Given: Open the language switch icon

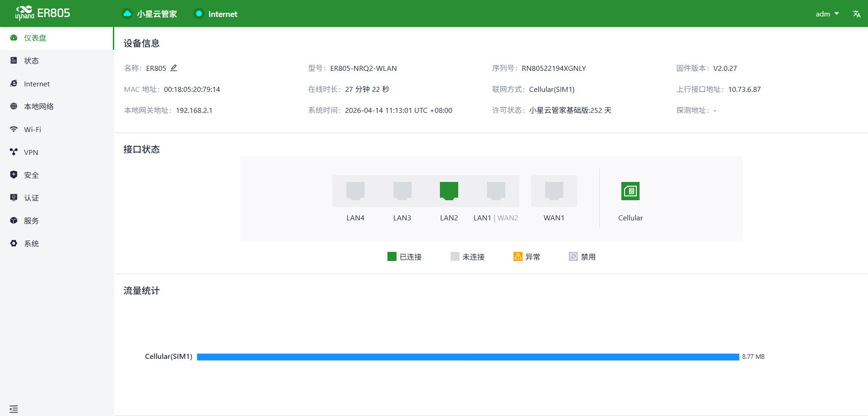Looking at the screenshot, I should [x=857, y=14].
